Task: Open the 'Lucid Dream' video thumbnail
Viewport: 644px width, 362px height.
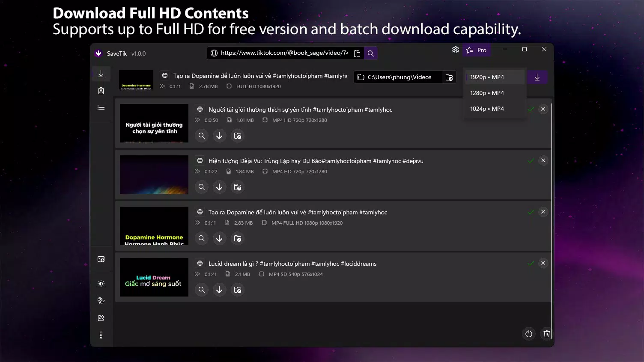Action: click(x=154, y=277)
